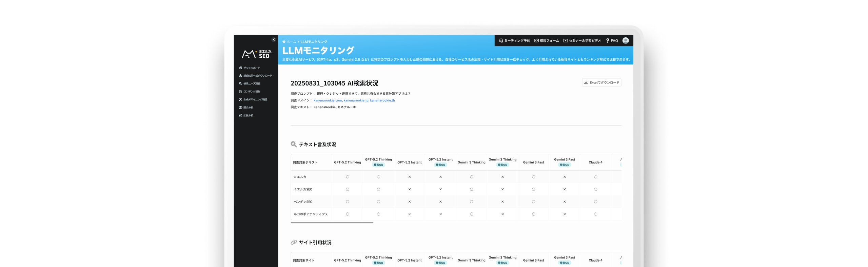
Task: Click the Excelでダウンロード button
Action: pyautogui.click(x=601, y=82)
